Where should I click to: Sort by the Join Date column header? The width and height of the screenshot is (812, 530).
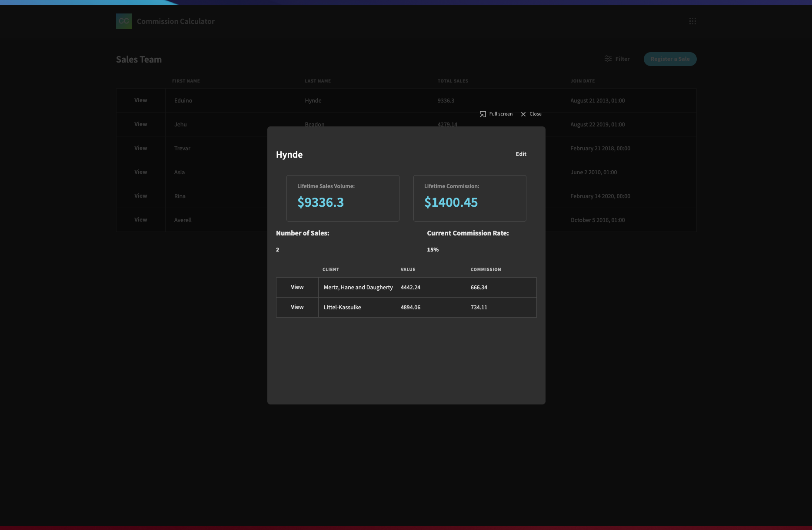[x=582, y=81]
